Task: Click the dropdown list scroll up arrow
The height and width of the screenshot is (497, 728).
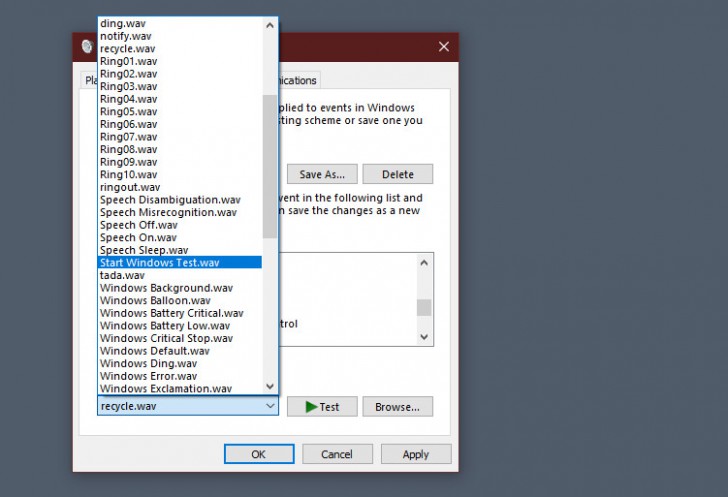Action: click(x=270, y=25)
